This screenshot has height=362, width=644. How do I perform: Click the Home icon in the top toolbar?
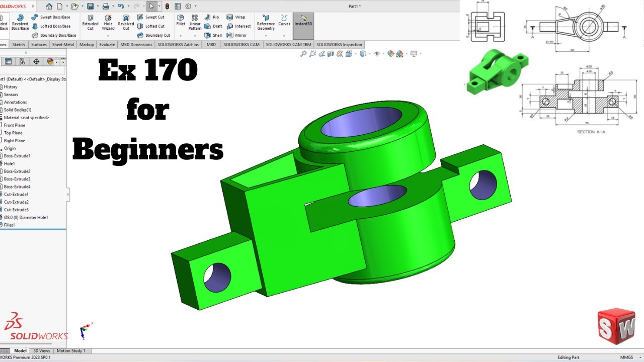click(x=49, y=7)
